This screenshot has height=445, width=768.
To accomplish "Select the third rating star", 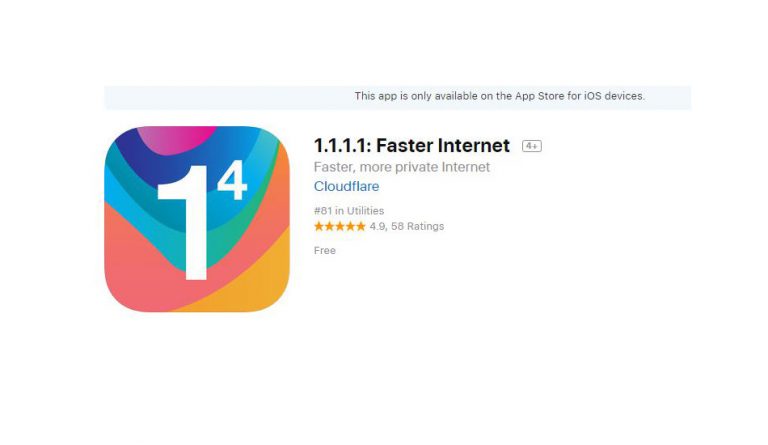I will pos(340,226).
